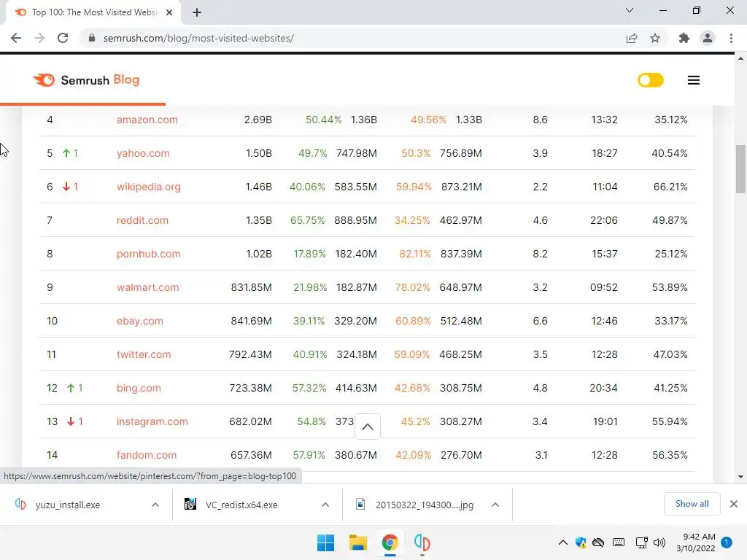The width and height of the screenshot is (747, 560).
Task: Open the clock showing 9:42 AM
Action: click(x=695, y=542)
